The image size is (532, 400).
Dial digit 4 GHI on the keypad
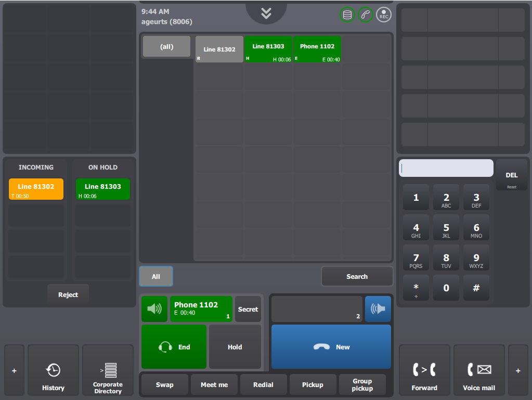click(416, 228)
